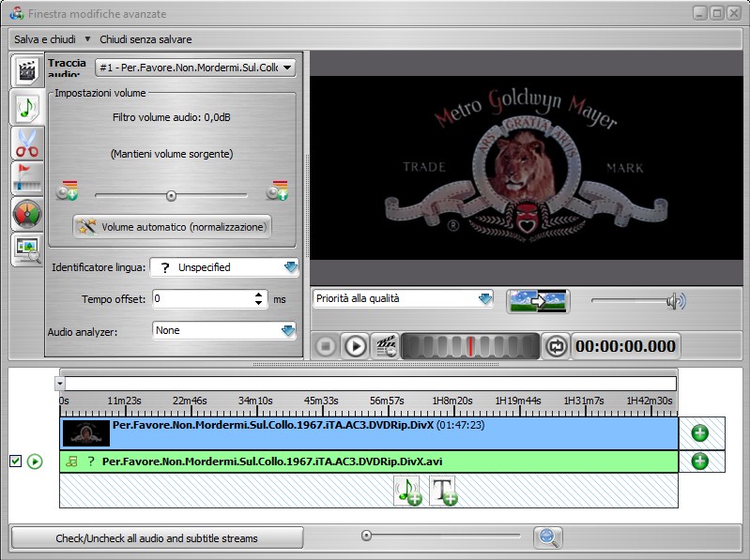Click Volume automatico (normalizzazione) button
Viewport: 750px width, 560px height.
click(x=172, y=226)
